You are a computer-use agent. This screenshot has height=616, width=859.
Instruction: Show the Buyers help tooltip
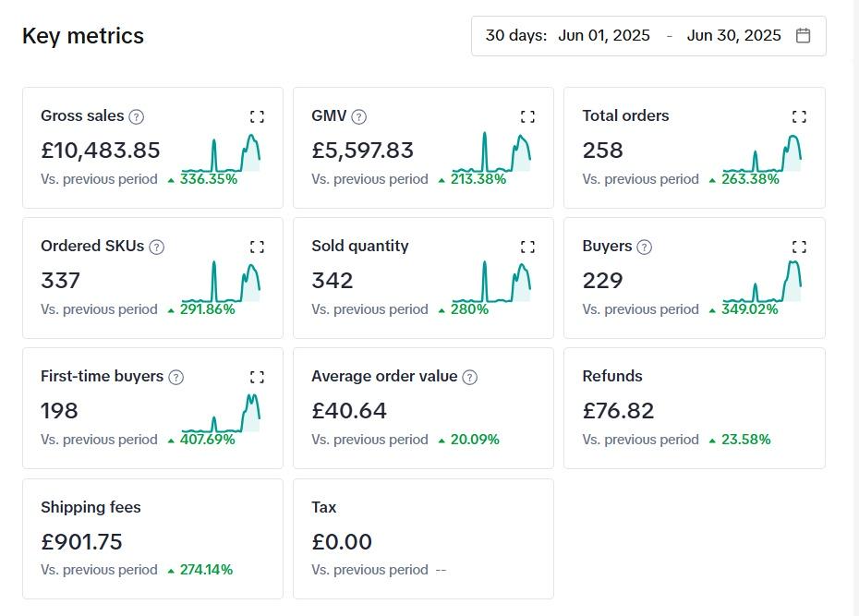coord(645,247)
